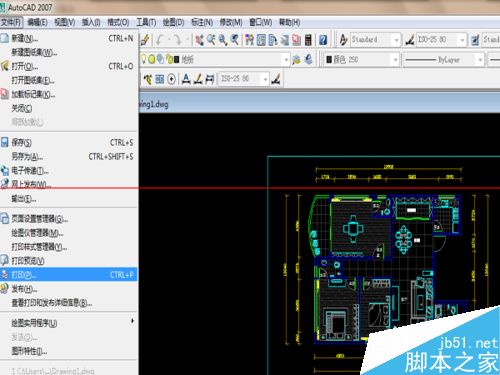Expand the color 250 control dropdown arrow

tap(395, 60)
